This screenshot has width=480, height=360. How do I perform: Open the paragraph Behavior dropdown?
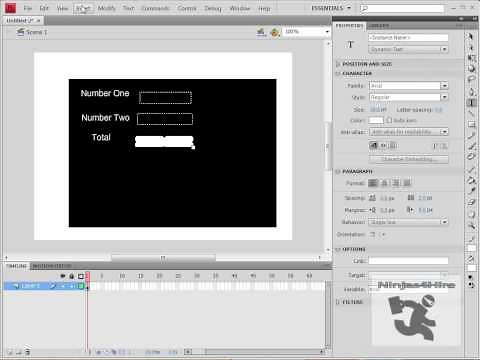408,222
